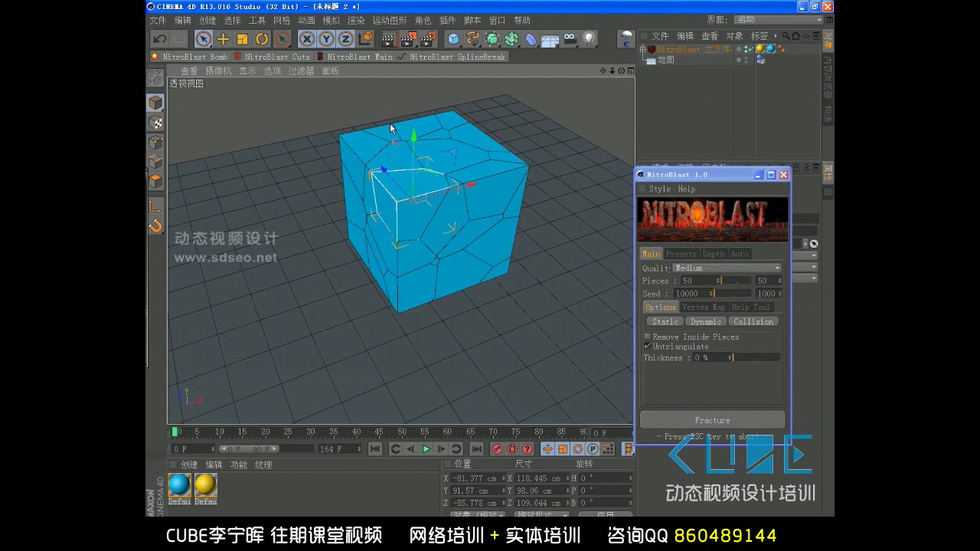The image size is (980, 551).
Task: Open the spline pen tools icon
Action: pyautogui.click(x=473, y=39)
